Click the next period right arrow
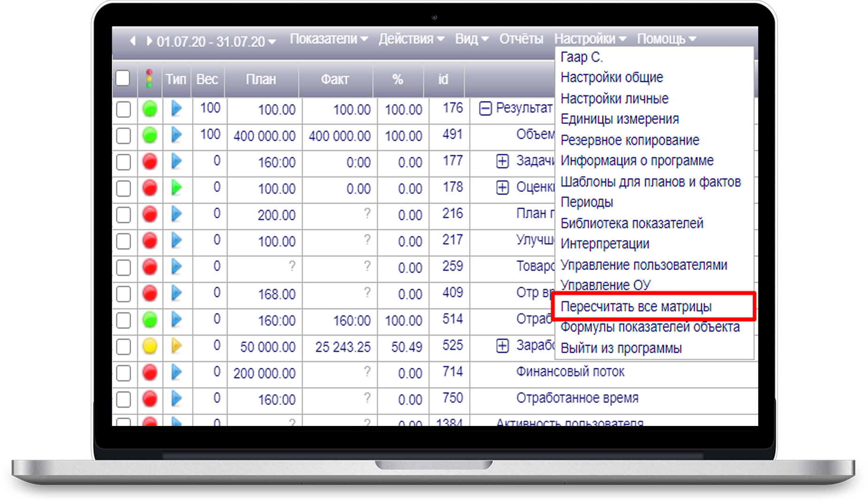This screenshot has height=501, width=868. (149, 41)
